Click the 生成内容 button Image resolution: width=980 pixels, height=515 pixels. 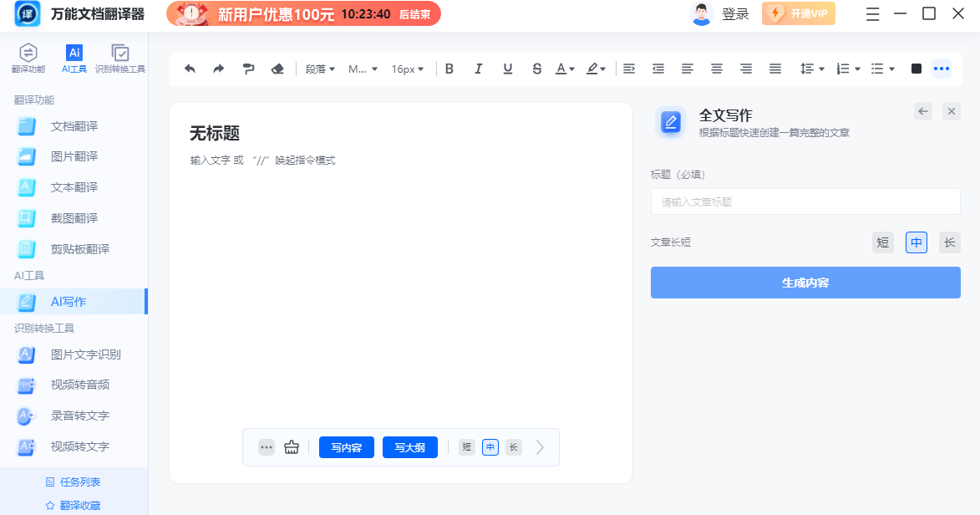click(805, 283)
